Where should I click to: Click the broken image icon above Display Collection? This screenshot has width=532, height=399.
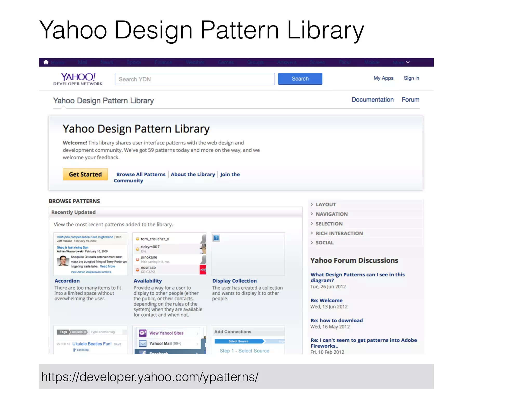tap(216, 238)
